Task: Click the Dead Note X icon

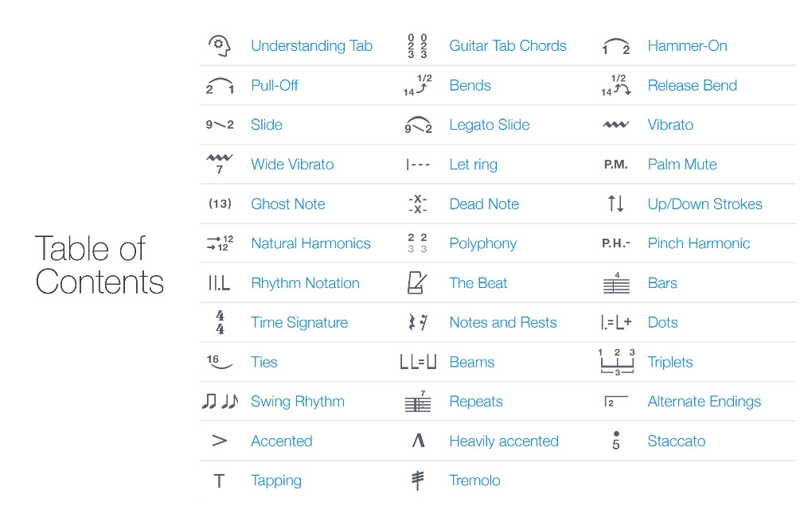Action: coord(417,204)
